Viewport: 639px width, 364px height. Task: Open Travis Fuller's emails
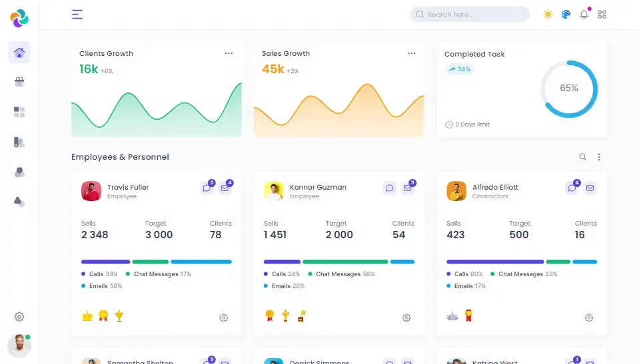225,188
